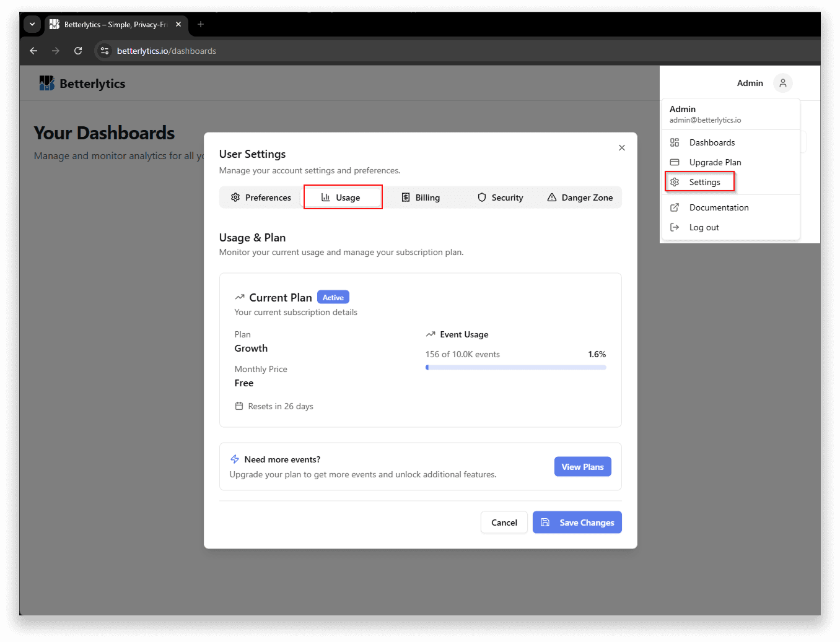Click the 'Usage & Plan' section heading
Image resolution: width=840 pixels, height=642 pixels.
click(x=252, y=238)
